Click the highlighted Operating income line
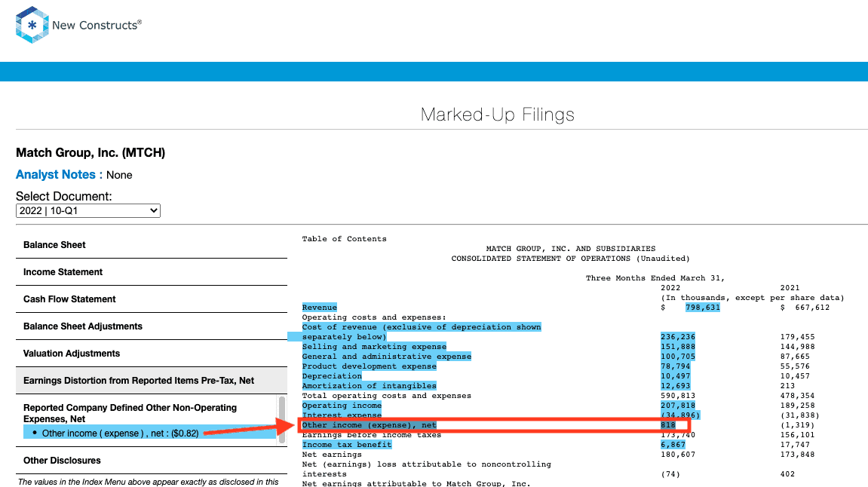The height and width of the screenshot is (487, 868). [342, 406]
